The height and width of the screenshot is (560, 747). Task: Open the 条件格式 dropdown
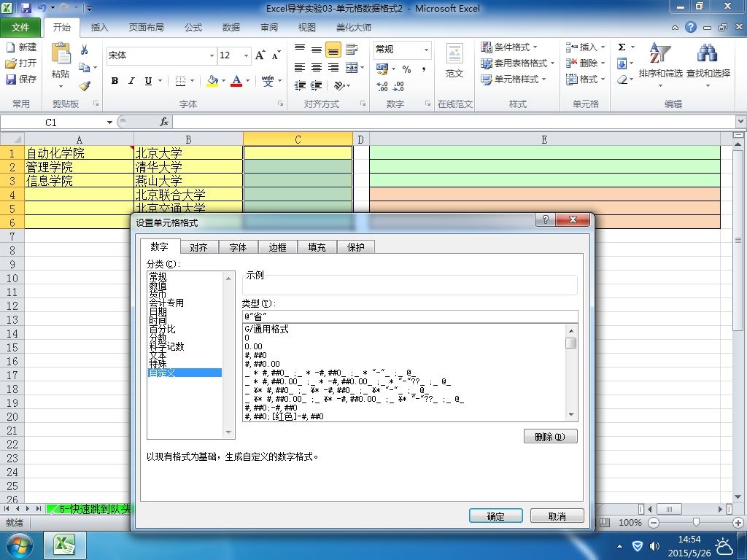click(x=508, y=47)
